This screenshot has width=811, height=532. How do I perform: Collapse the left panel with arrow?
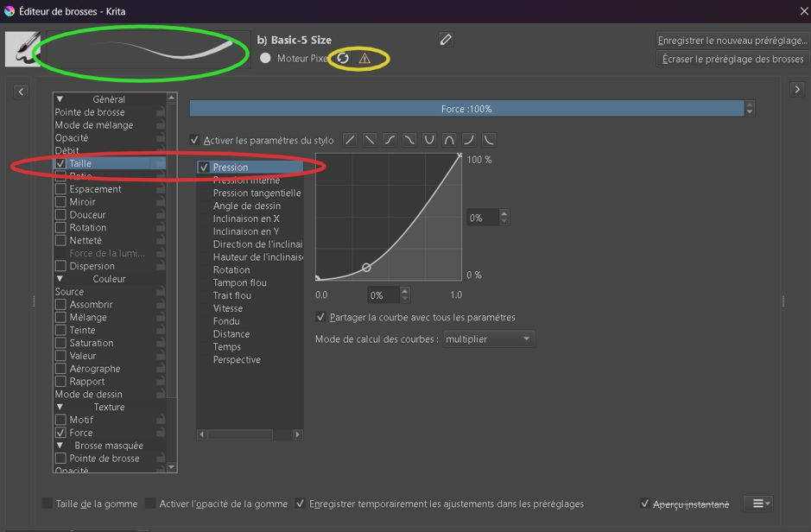click(21, 92)
